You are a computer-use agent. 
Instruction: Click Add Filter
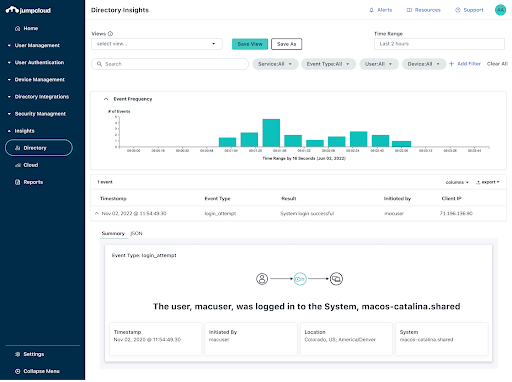(465, 64)
